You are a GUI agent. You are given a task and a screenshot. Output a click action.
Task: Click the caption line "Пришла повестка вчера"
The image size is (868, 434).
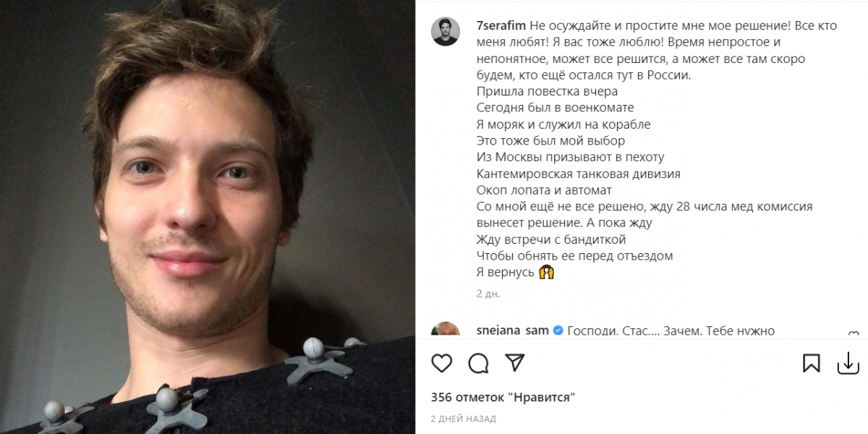coord(547,92)
